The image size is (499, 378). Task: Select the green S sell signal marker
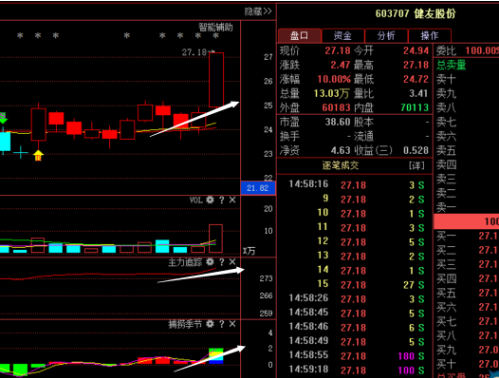tap(3, 118)
